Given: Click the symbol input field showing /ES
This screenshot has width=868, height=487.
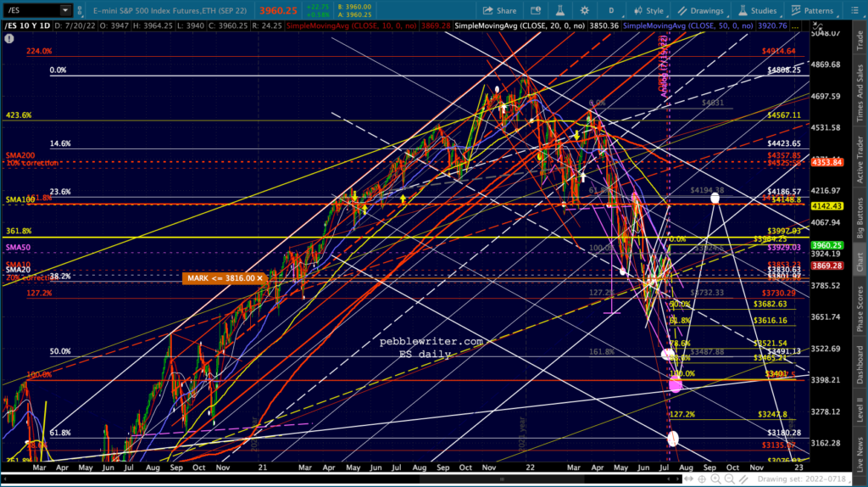Looking at the screenshot, I should tap(31, 10).
